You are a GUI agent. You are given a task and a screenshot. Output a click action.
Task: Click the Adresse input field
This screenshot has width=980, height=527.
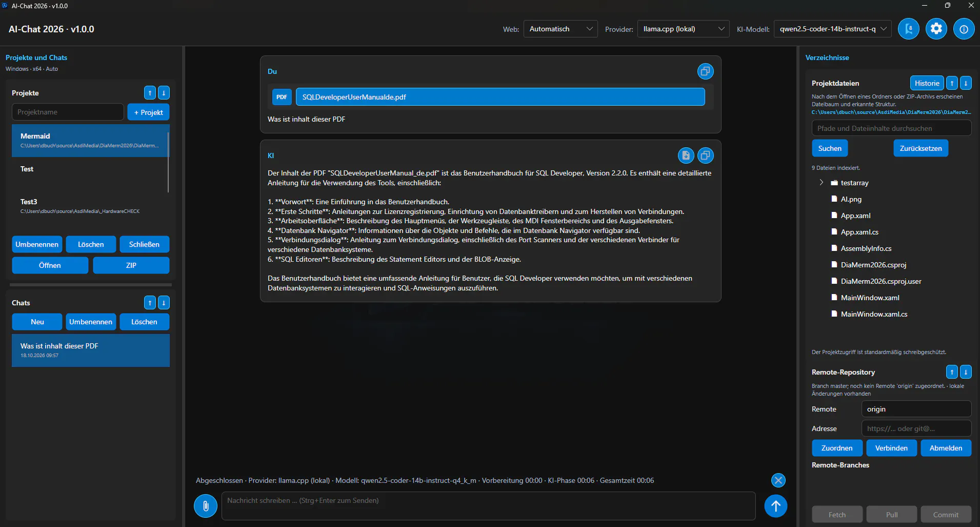click(x=916, y=428)
